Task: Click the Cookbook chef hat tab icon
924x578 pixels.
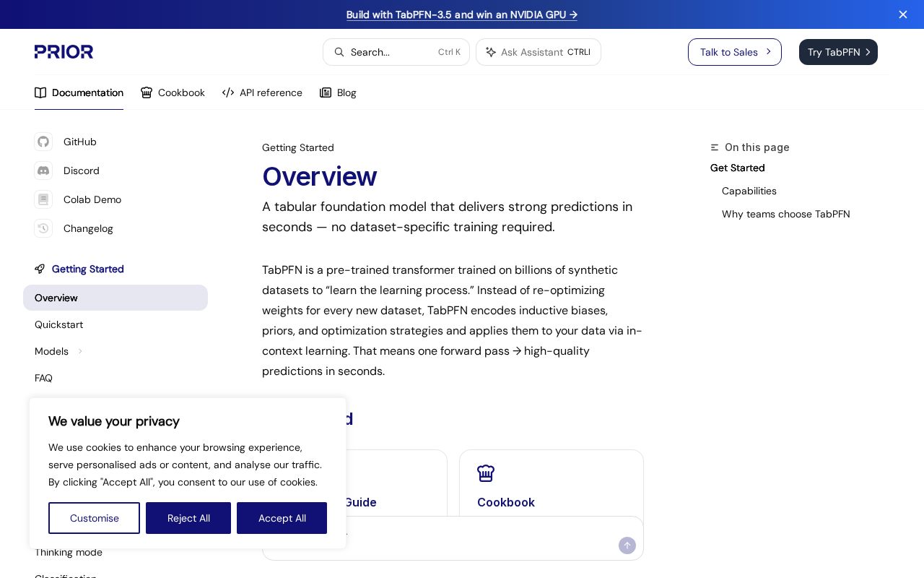Action: pos(147,92)
